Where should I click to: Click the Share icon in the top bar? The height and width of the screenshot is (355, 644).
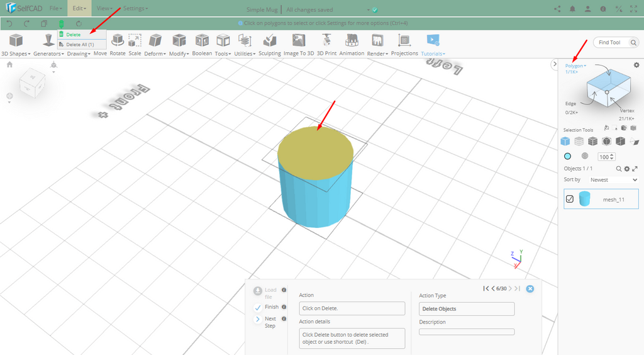tap(557, 9)
